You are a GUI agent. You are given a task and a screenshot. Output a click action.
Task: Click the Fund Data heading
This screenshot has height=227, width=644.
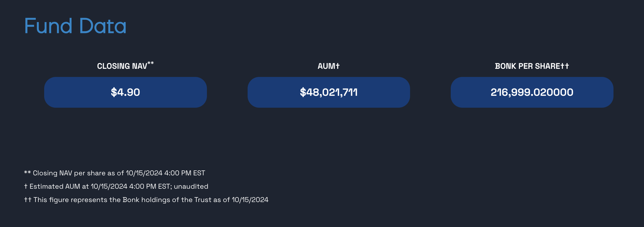coord(75,26)
